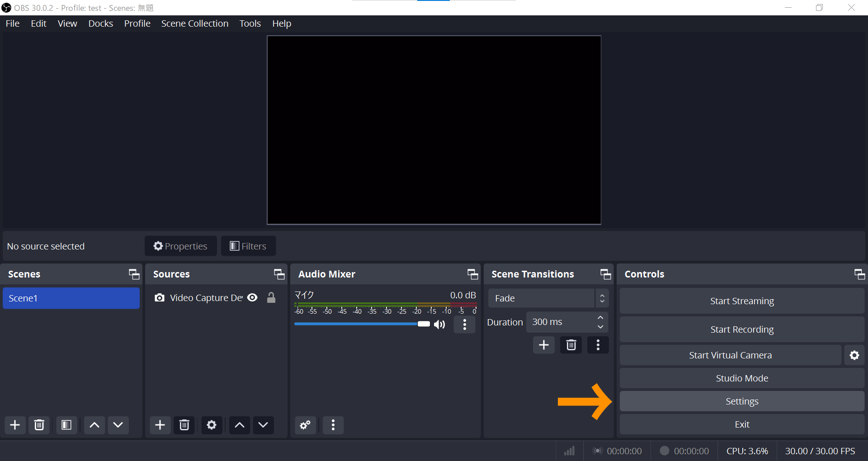
Task: Undock the Sources panel
Action: (279, 274)
